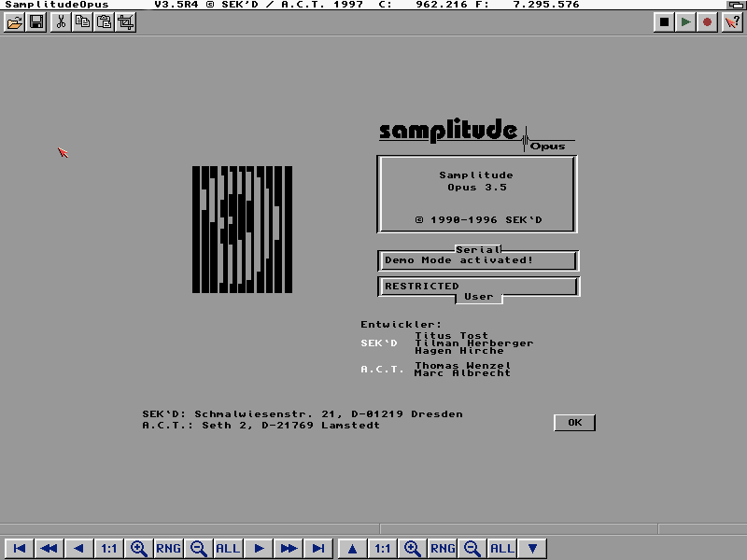Copy the selection with the copy icon
This screenshot has height=560, width=747.
tap(82, 22)
